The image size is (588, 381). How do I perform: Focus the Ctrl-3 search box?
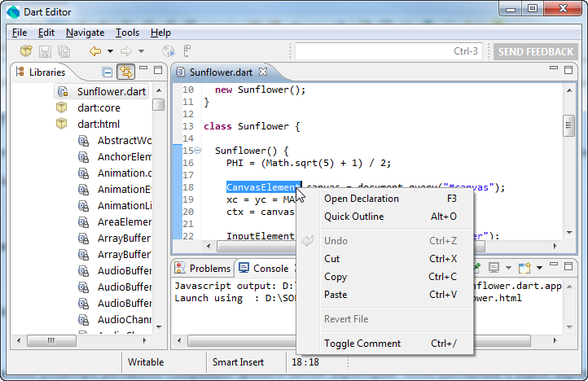(388, 51)
